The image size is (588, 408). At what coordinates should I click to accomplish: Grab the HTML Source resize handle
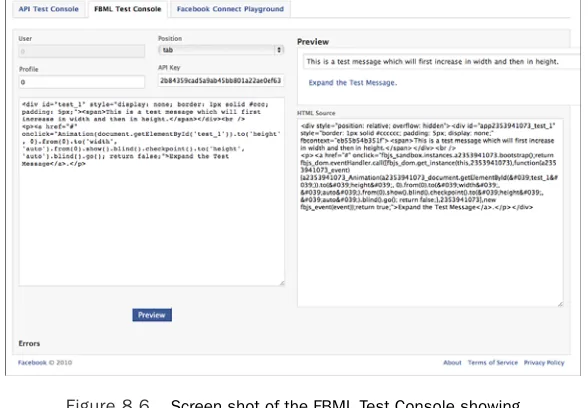click(560, 304)
